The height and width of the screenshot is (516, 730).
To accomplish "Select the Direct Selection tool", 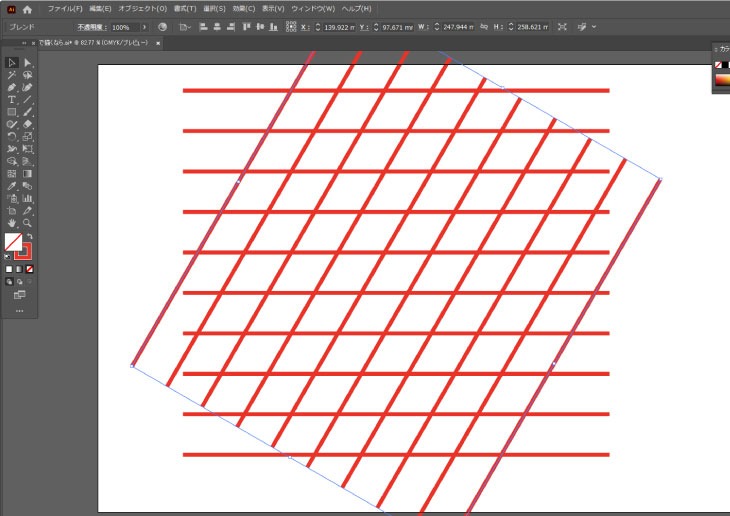I will click(x=28, y=63).
